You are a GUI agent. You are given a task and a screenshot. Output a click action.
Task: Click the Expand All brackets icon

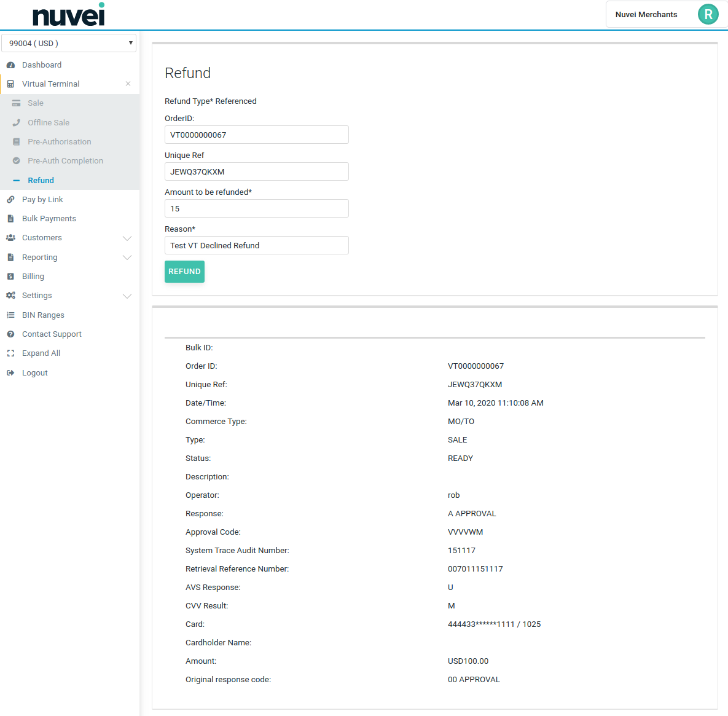coord(10,353)
